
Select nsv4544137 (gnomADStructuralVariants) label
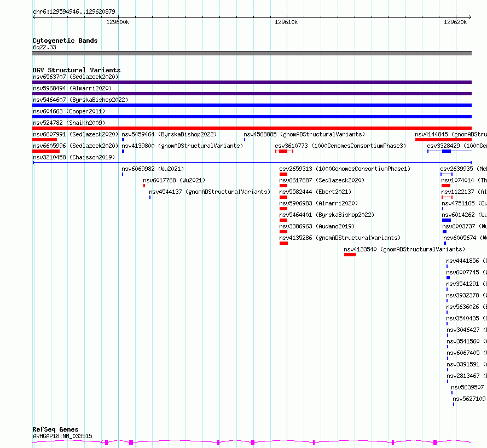[x=210, y=192]
